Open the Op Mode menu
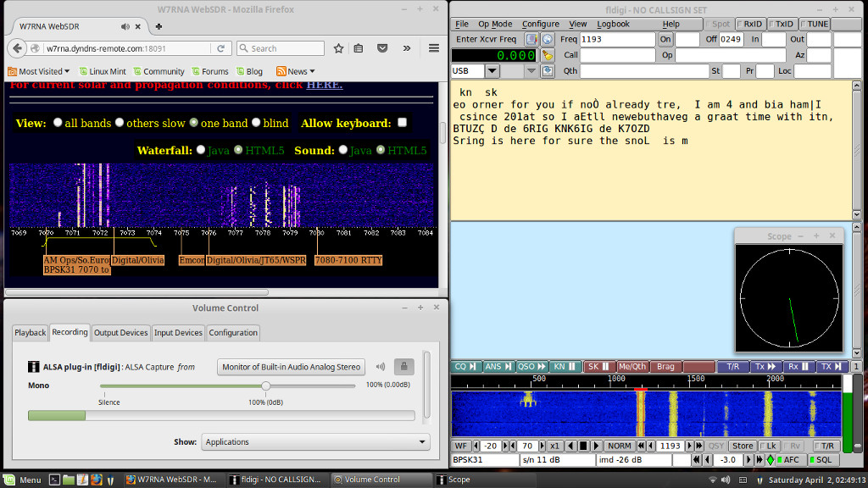The height and width of the screenshot is (488, 868). click(495, 25)
